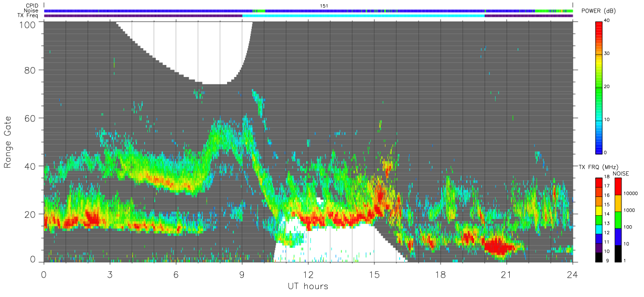Click the Noise color strip above the plot
This screenshot has width=644, height=297.
click(x=308, y=10)
